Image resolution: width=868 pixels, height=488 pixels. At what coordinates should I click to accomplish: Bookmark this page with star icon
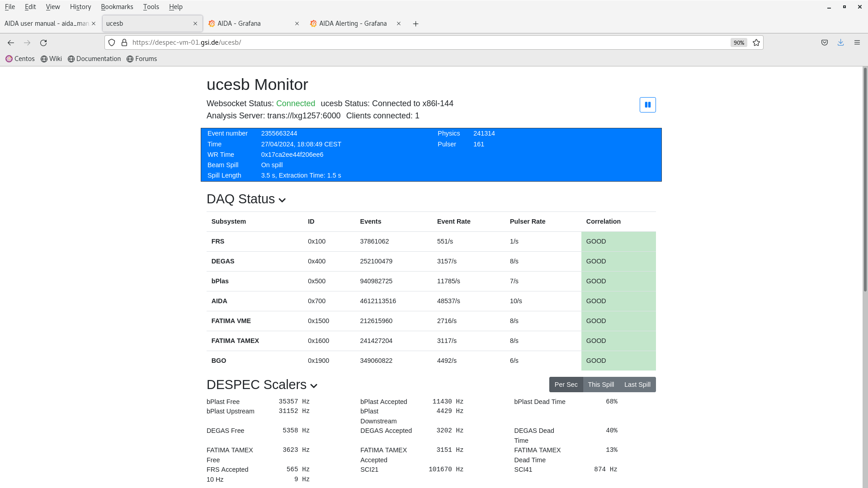756,42
